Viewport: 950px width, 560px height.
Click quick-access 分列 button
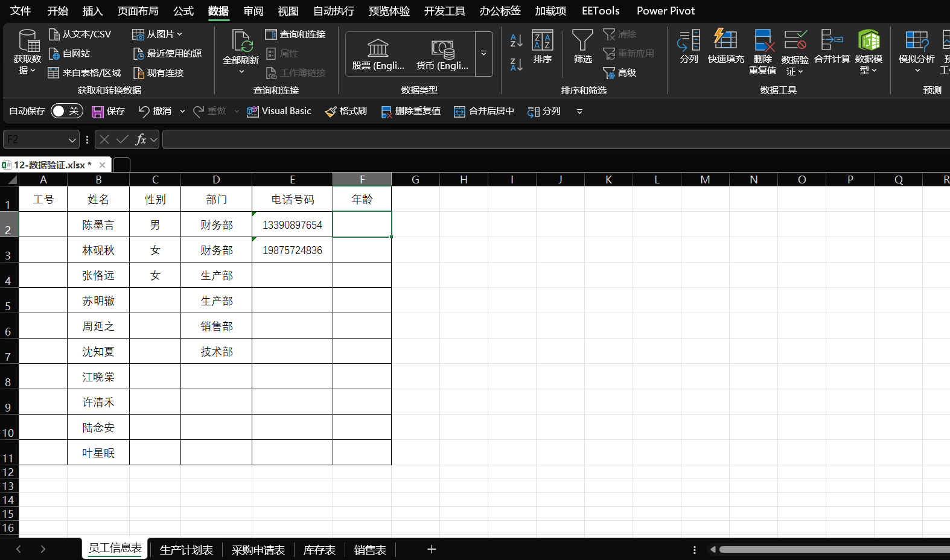pyautogui.click(x=544, y=111)
